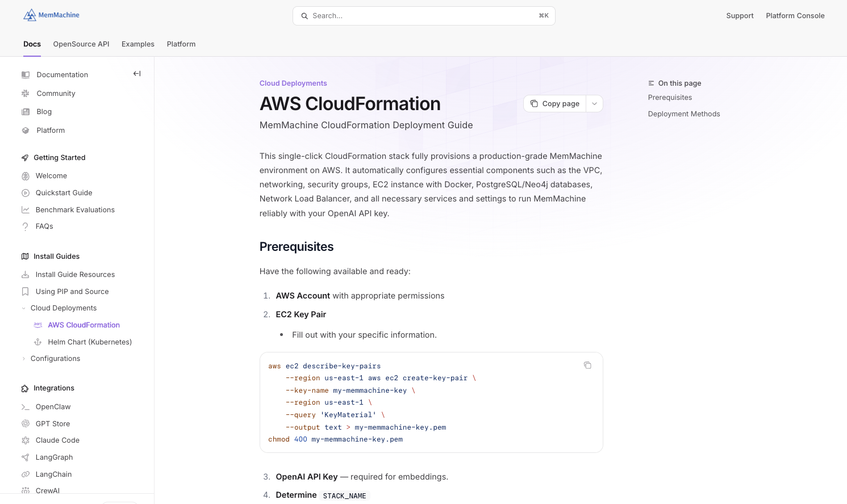The image size is (847, 504).
Task: Click the LangChain link icon
Action: click(x=26, y=474)
